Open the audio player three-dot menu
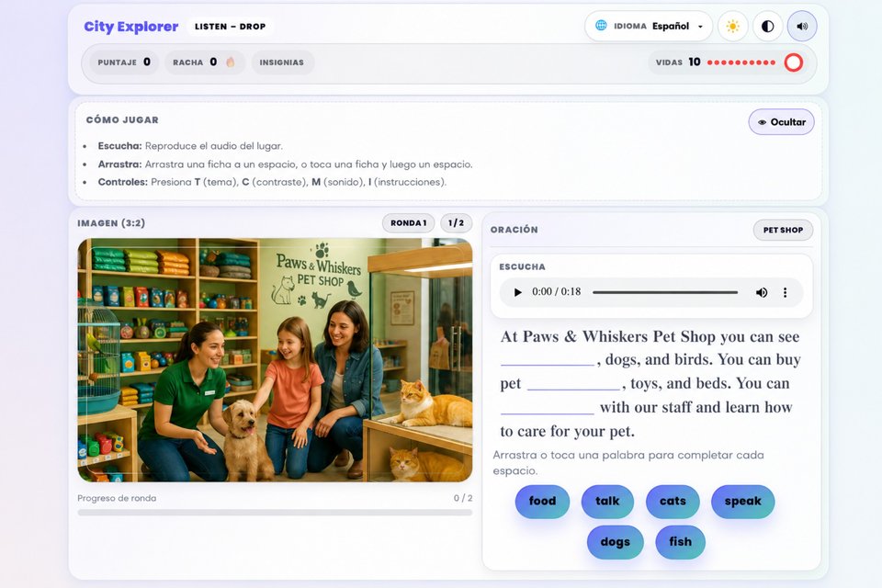Screen dimensions: 882x588 (x=785, y=292)
